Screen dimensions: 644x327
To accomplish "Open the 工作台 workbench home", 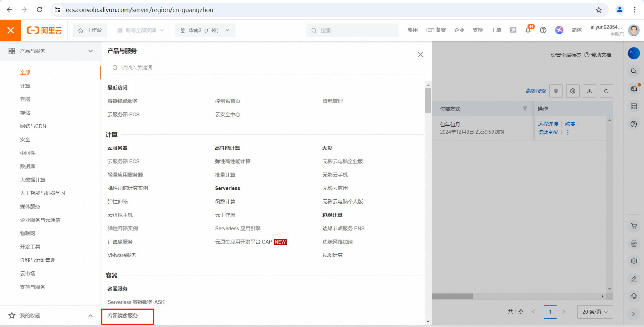I will (90, 30).
